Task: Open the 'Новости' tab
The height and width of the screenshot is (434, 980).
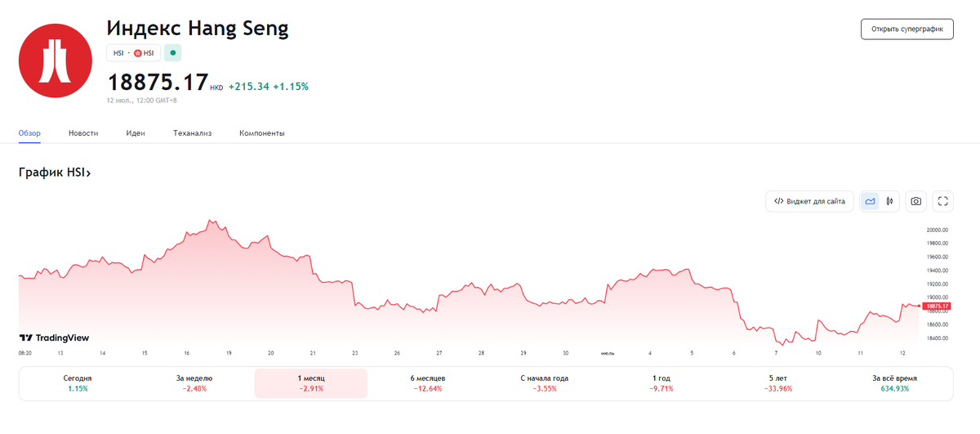Action: pyautogui.click(x=83, y=133)
